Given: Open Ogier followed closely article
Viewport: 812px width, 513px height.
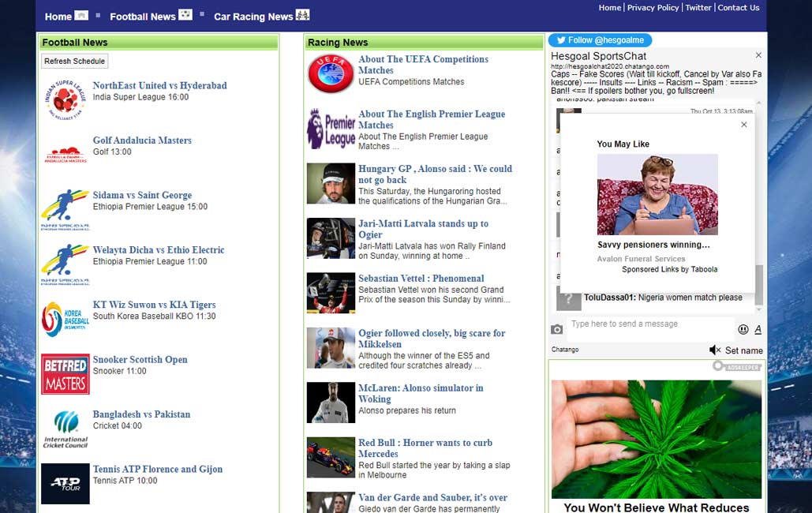Looking at the screenshot, I should (432, 339).
